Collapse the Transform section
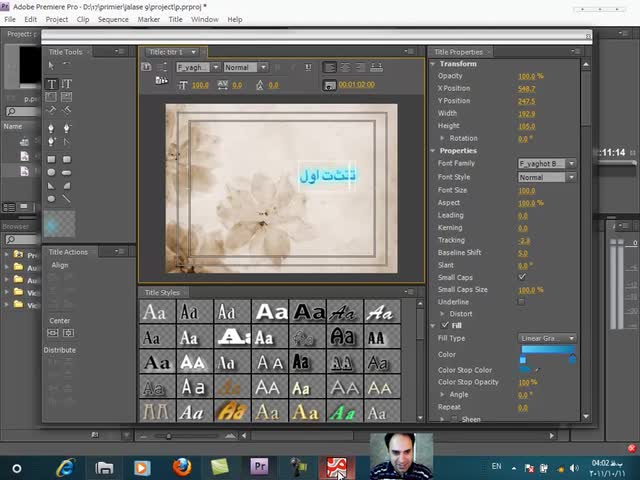The image size is (640, 480). (x=433, y=64)
